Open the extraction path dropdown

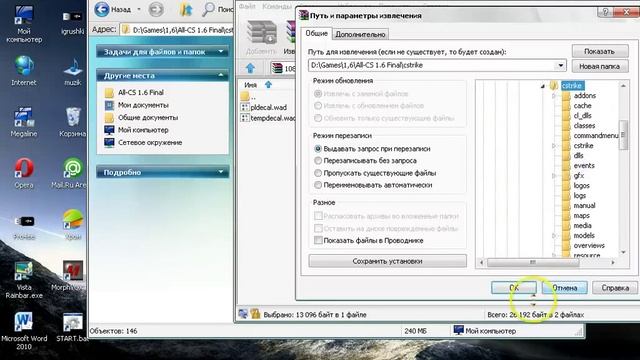[561, 65]
